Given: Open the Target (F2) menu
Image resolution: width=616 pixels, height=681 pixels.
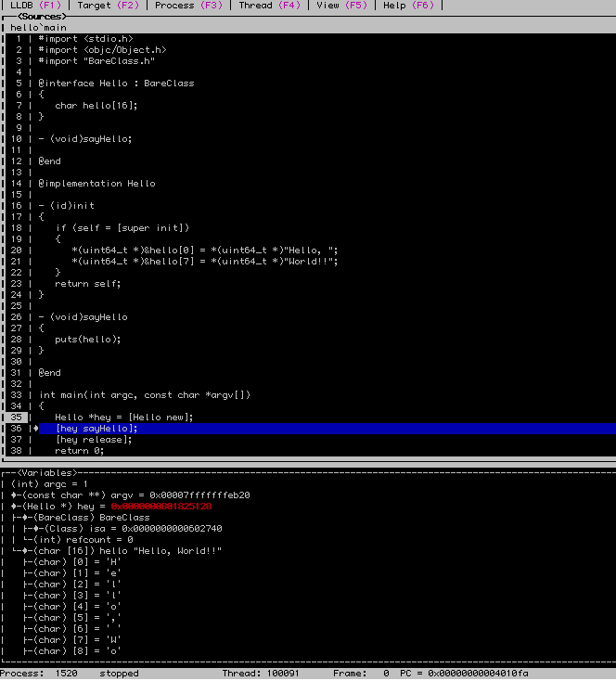Looking at the screenshot, I should click(107, 6).
